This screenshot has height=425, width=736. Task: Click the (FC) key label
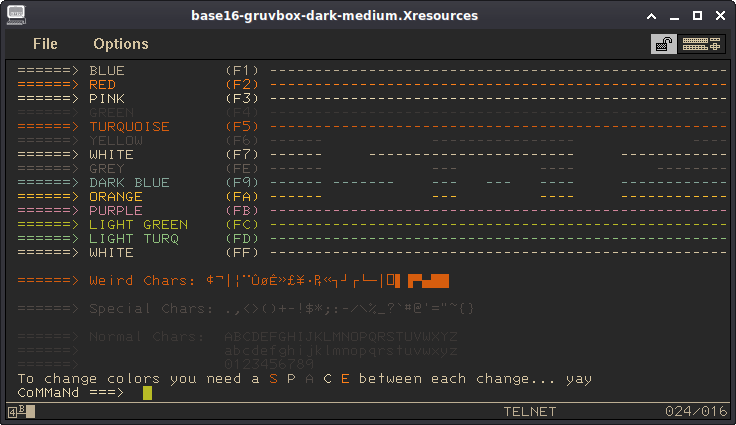pyautogui.click(x=242, y=224)
